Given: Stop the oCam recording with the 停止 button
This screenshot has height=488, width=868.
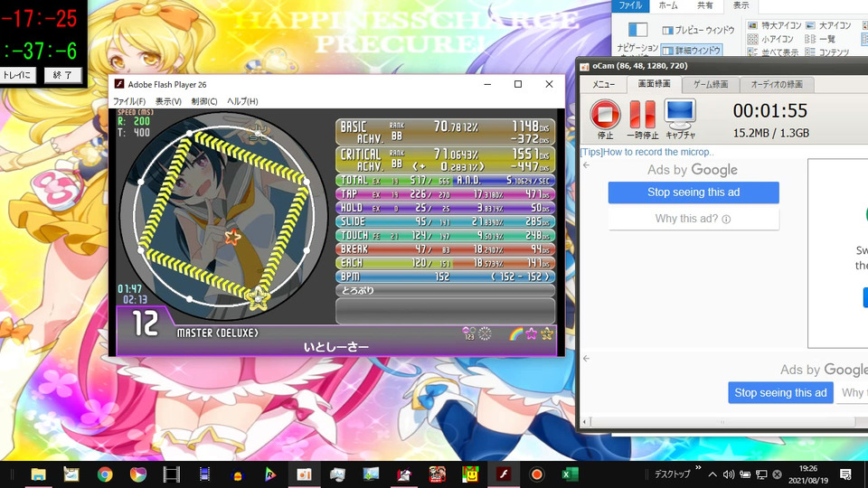Looking at the screenshot, I should [x=605, y=118].
